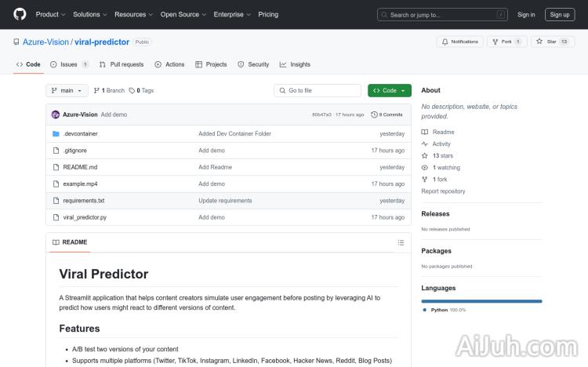
Task: Click the Notifications bell button
Action: pyautogui.click(x=460, y=42)
